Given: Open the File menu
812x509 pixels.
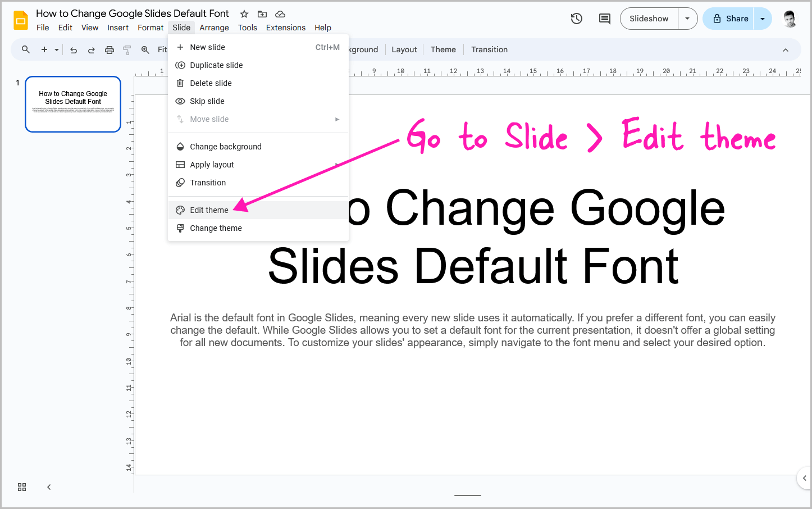Looking at the screenshot, I should pyautogui.click(x=43, y=28).
